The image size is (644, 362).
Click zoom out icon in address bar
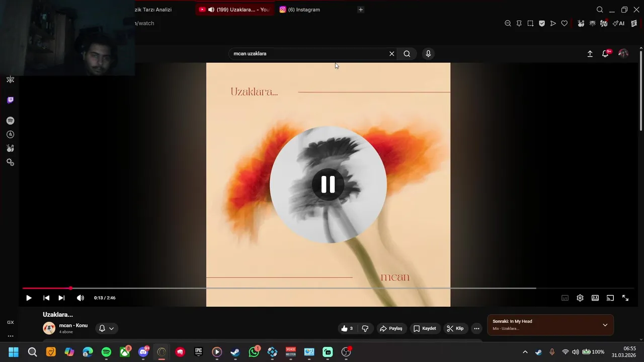[x=508, y=23]
